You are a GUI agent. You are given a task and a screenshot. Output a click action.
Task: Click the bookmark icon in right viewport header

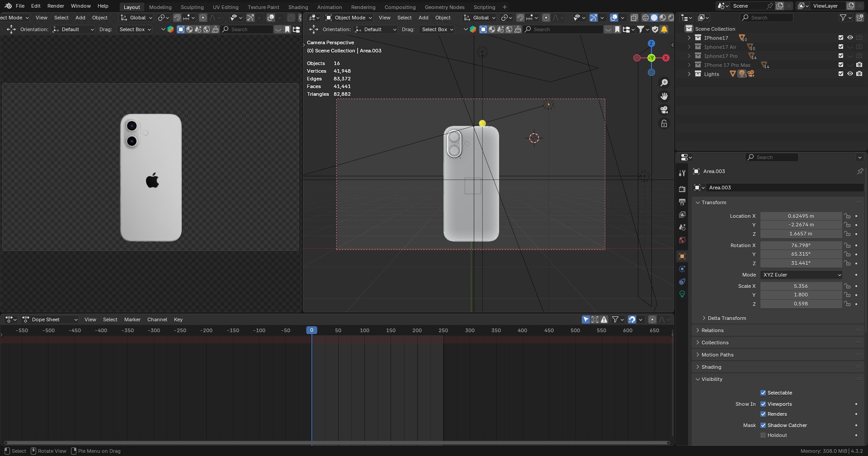click(x=617, y=29)
